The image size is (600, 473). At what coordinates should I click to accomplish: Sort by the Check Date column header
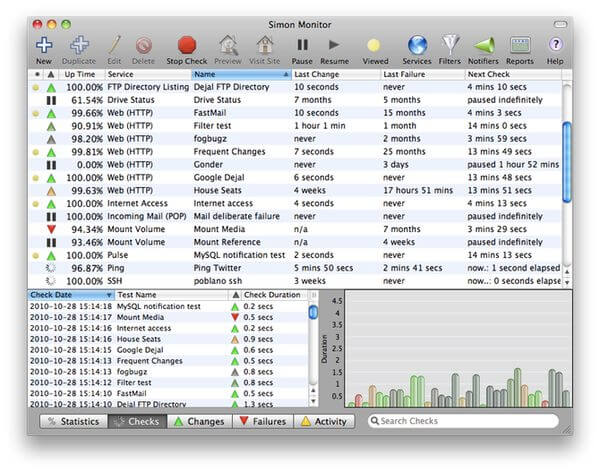click(71, 295)
